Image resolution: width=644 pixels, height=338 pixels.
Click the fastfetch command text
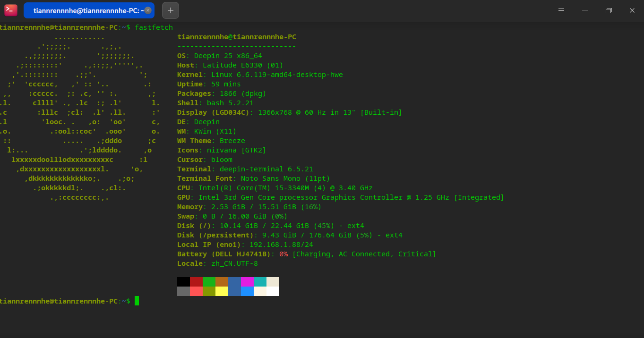[x=154, y=27]
